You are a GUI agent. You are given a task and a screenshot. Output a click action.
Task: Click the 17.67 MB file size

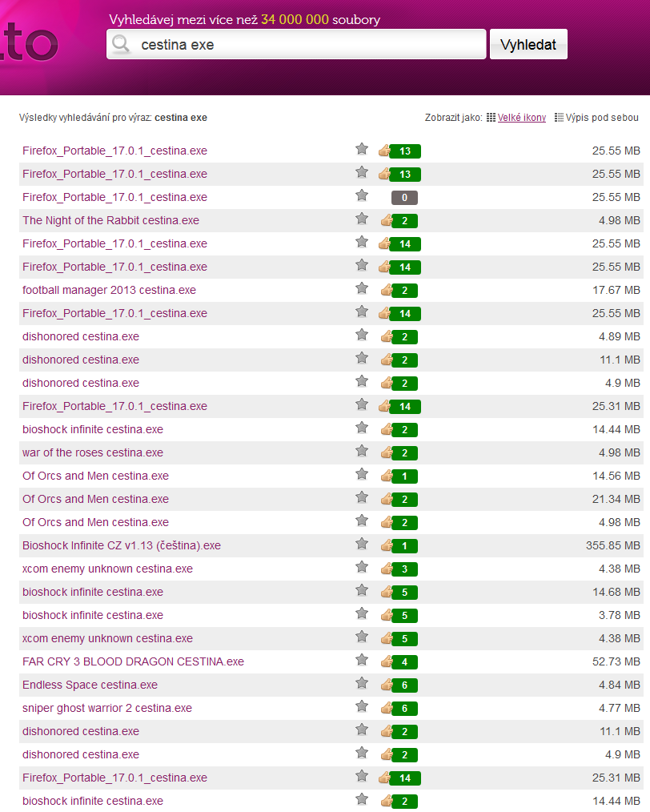[616, 290]
